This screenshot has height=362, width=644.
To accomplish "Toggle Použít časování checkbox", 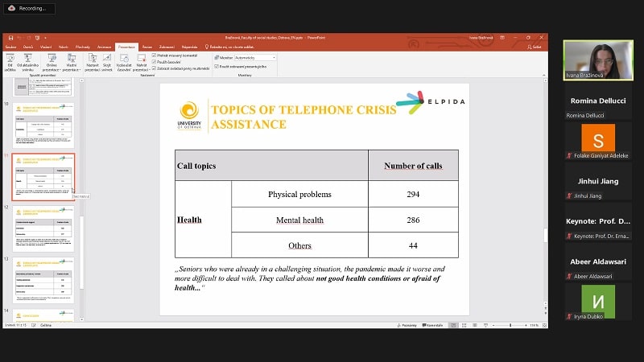I will coord(154,62).
